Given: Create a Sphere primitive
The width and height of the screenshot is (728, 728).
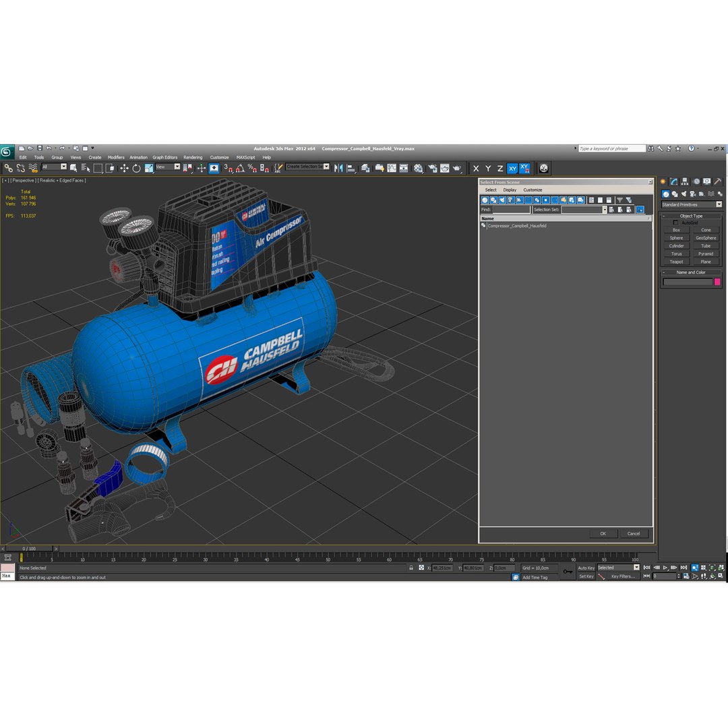Looking at the screenshot, I should pyautogui.click(x=677, y=238).
